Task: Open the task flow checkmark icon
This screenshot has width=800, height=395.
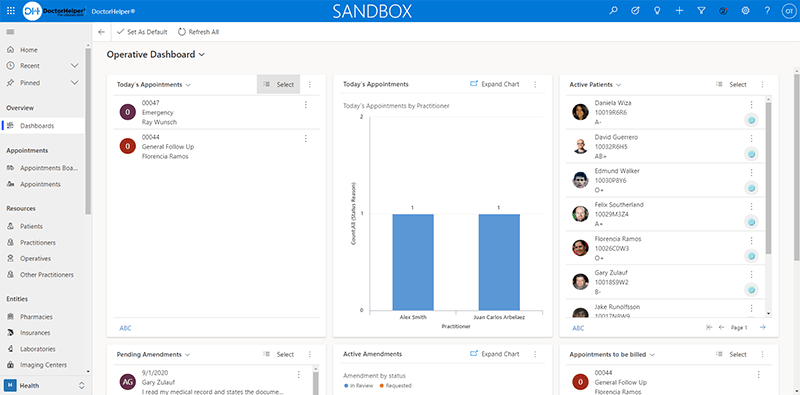Action: [x=635, y=11]
